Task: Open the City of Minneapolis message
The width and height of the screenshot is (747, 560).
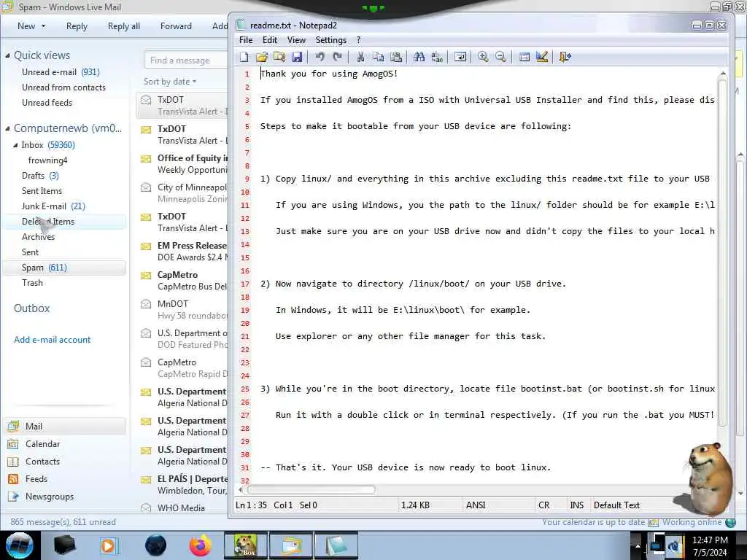Action: 183,192
